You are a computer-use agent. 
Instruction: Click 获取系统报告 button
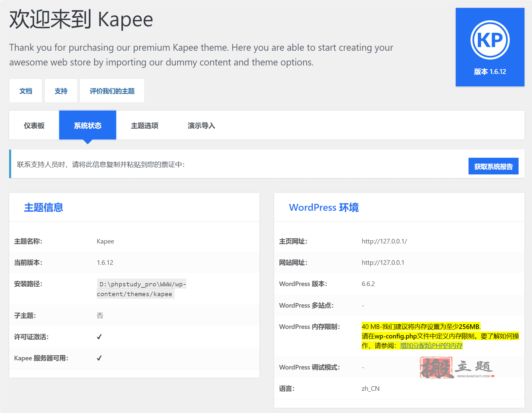point(493,166)
